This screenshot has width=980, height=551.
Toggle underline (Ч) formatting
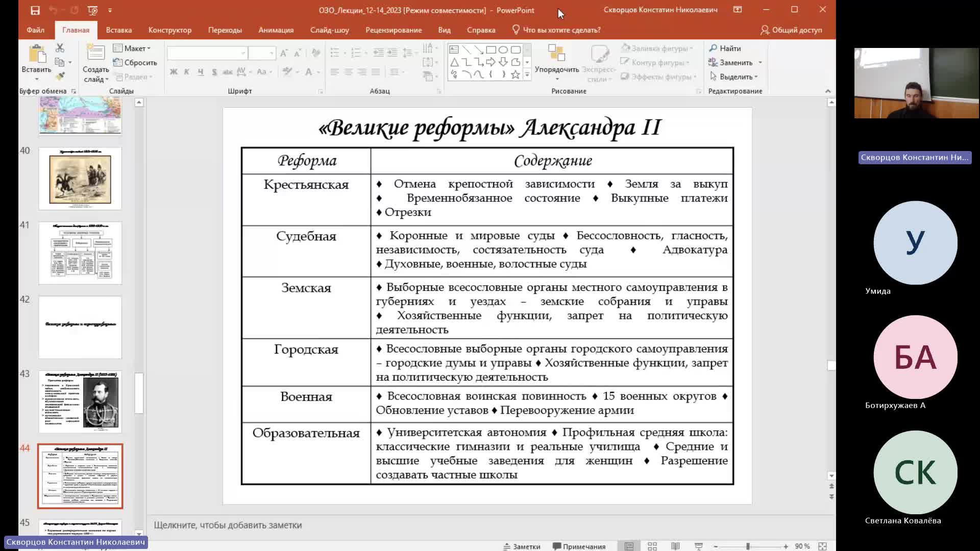tap(201, 72)
